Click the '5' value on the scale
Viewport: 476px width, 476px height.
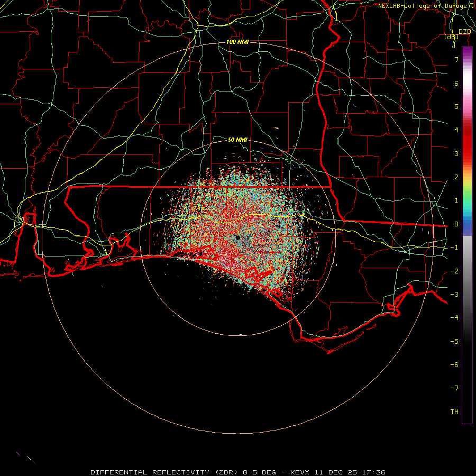point(456,106)
